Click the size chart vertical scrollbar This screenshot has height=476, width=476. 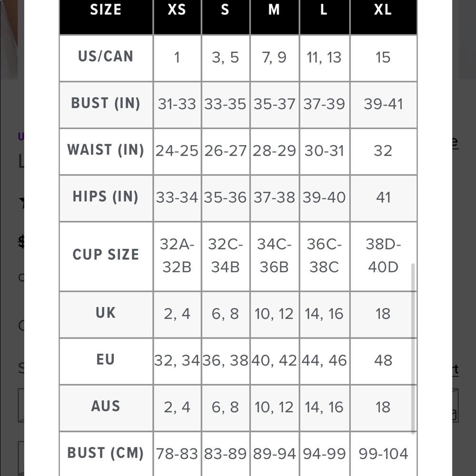tap(413, 348)
